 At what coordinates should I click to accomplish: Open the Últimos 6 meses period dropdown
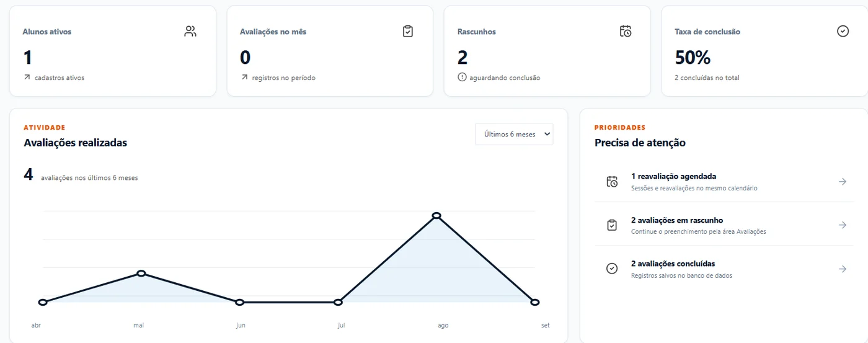pos(514,134)
